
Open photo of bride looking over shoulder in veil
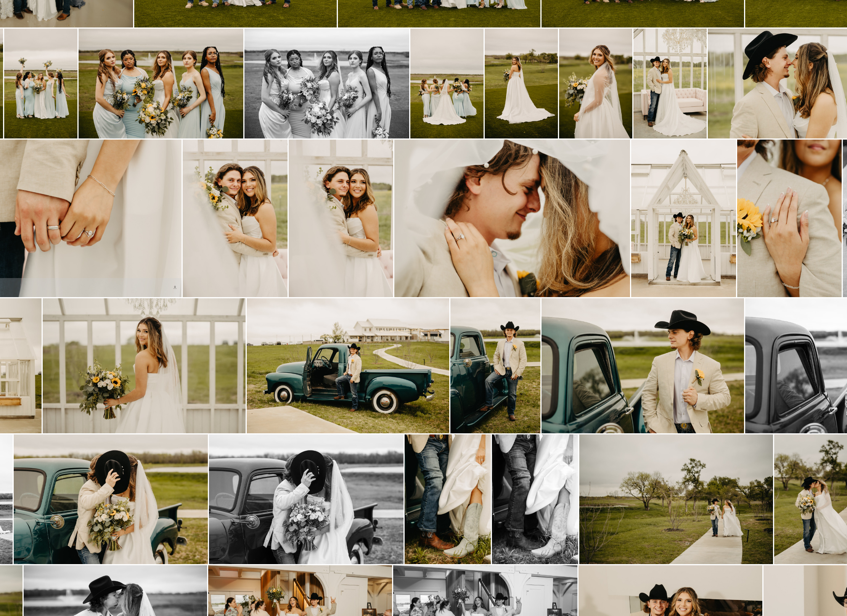(595, 84)
